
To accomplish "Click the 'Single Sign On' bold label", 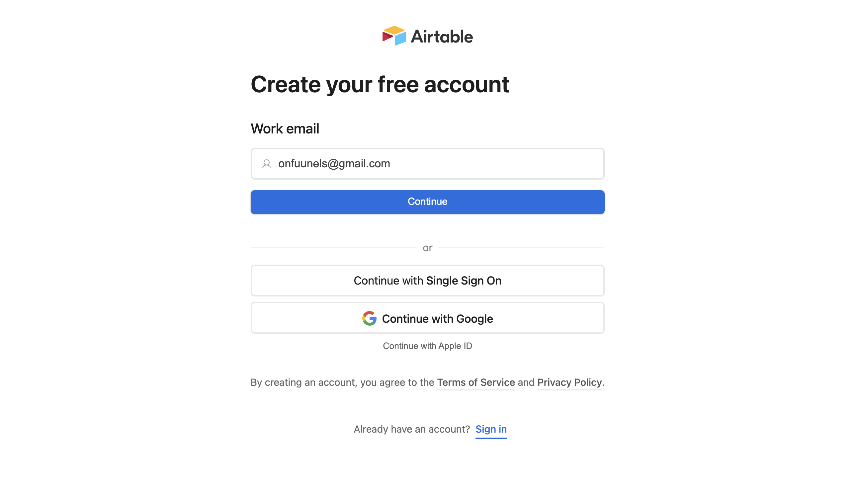I will (x=464, y=281).
